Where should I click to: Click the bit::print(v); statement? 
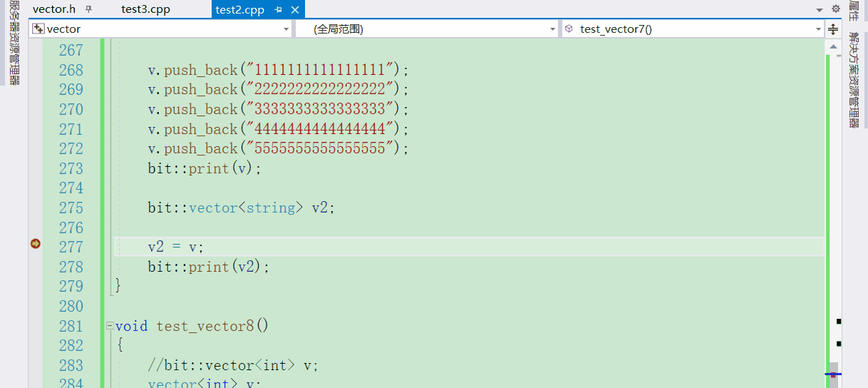(x=205, y=168)
